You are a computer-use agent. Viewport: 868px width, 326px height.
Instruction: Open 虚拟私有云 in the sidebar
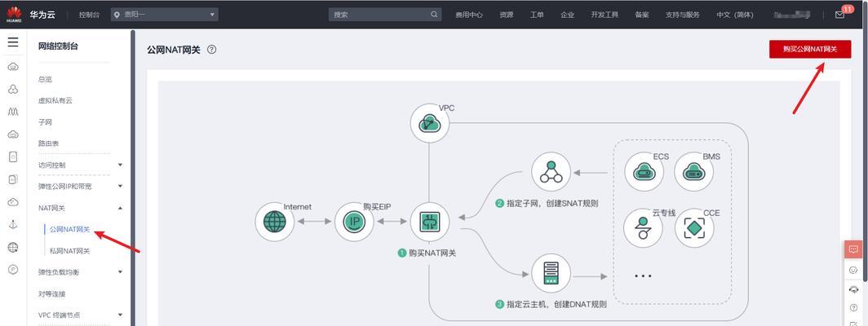55,101
